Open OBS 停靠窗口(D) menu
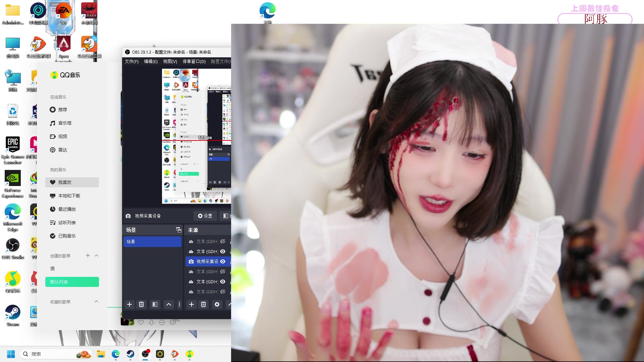 point(194,61)
